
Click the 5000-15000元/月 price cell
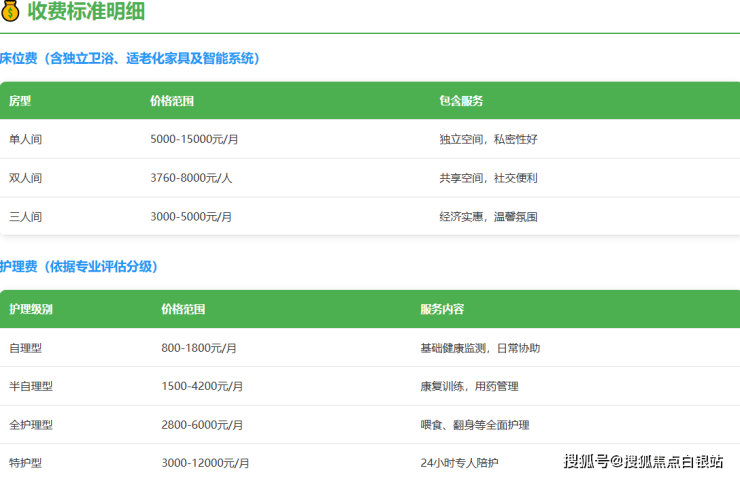click(x=194, y=139)
